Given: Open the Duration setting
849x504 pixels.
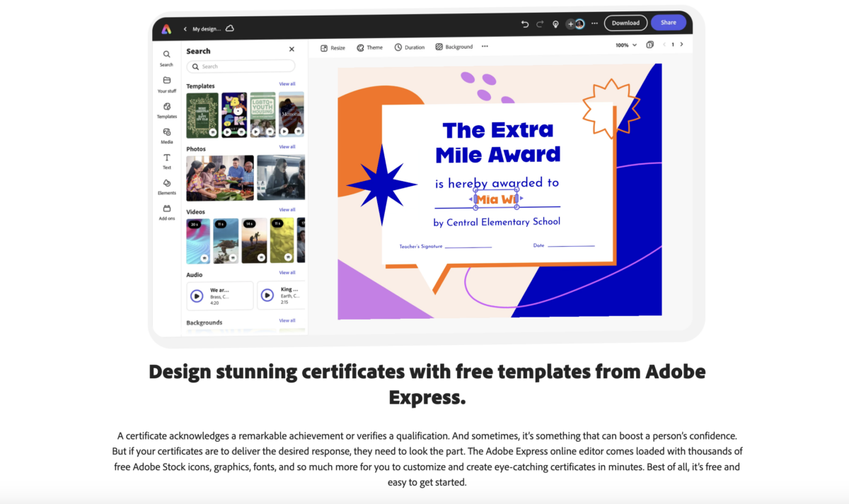Looking at the screenshot, I should [410, 47].
